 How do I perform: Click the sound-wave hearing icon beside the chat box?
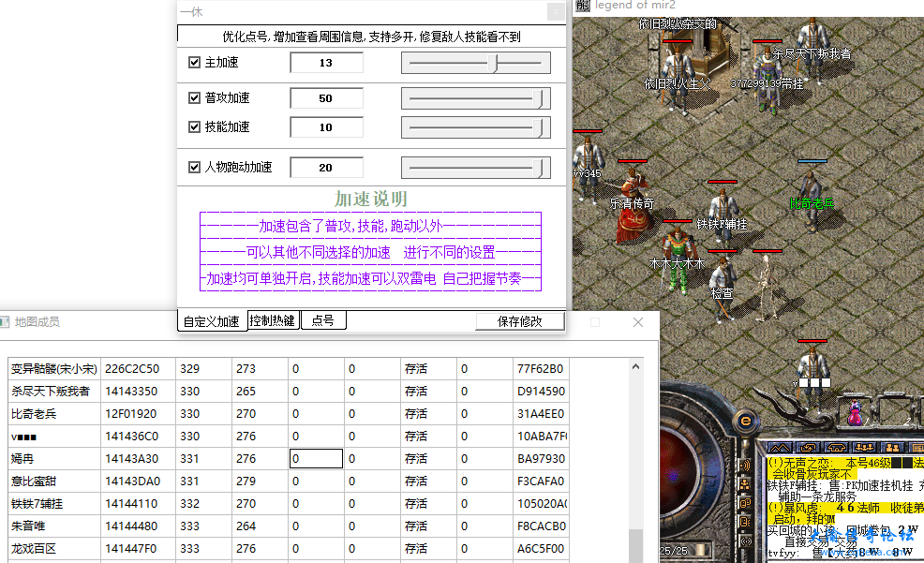click(745, 466)
